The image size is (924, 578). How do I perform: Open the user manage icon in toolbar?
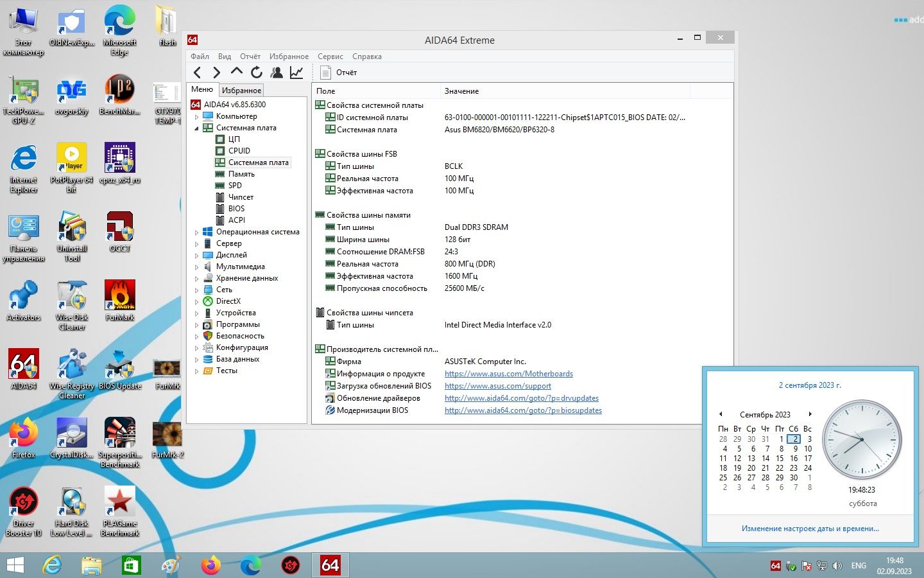(277, 73)
